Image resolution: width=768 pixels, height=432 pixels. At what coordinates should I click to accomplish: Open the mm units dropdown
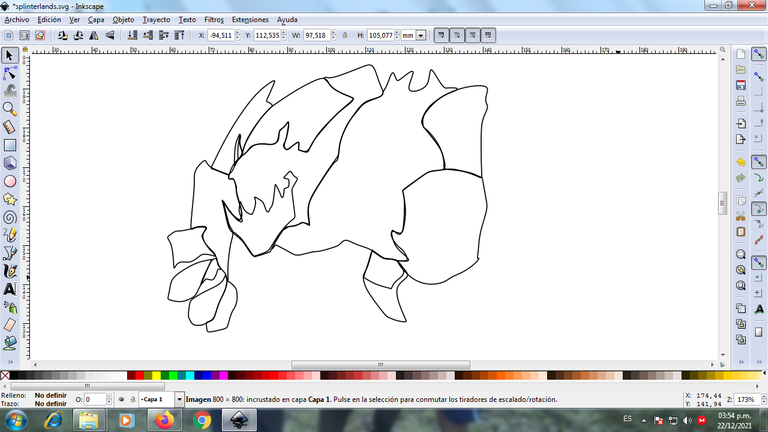click(x=421, y=35)
